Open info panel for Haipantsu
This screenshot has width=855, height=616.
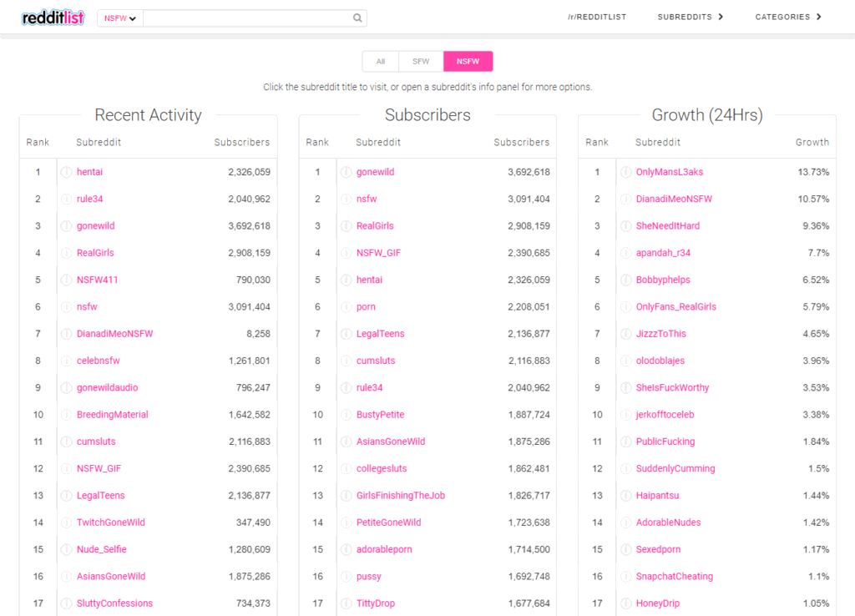[x=626, y=496]
